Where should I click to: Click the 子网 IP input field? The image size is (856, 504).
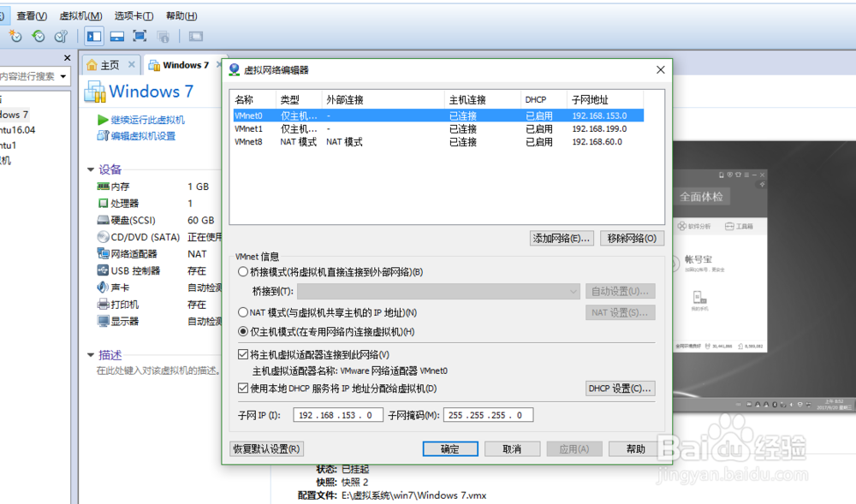(338, 415)
